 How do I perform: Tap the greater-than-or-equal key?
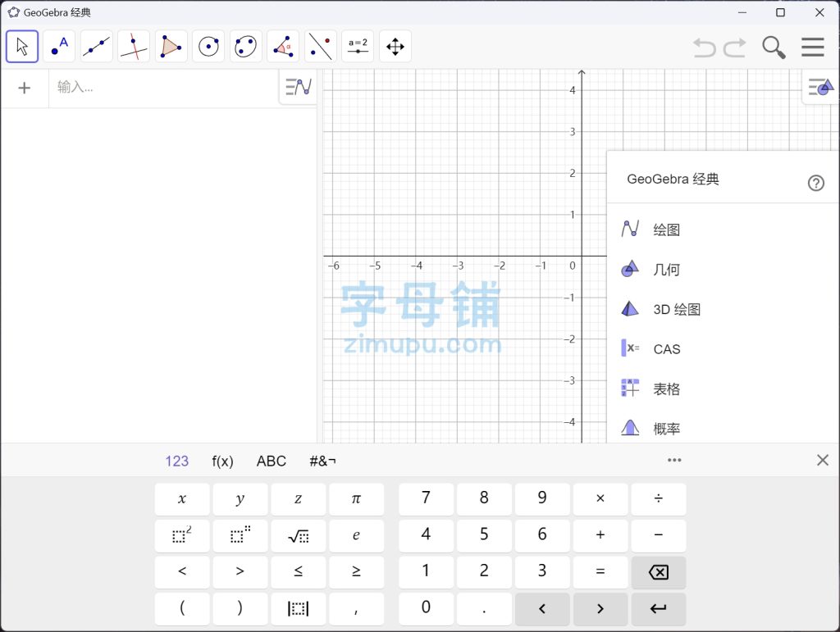[356, 572]
